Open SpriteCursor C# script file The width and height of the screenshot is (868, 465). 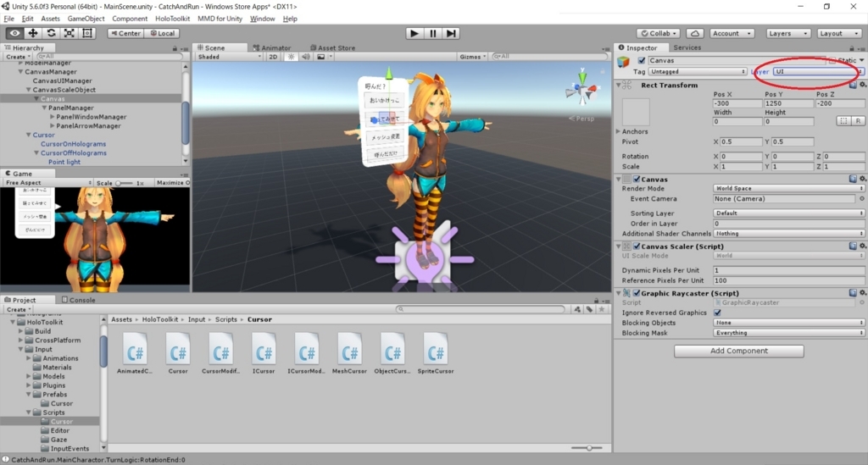(x=435, y=352)
